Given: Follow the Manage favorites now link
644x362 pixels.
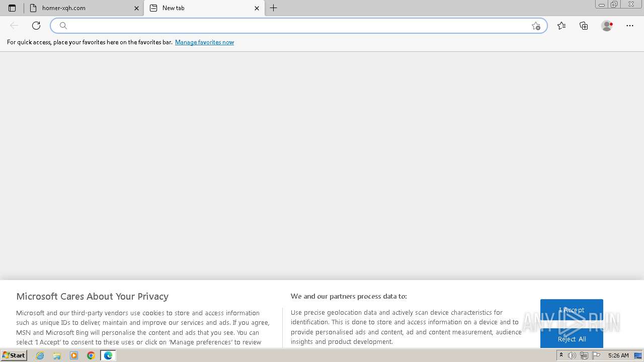Looking at the screenshot, I should click(204, 42).
